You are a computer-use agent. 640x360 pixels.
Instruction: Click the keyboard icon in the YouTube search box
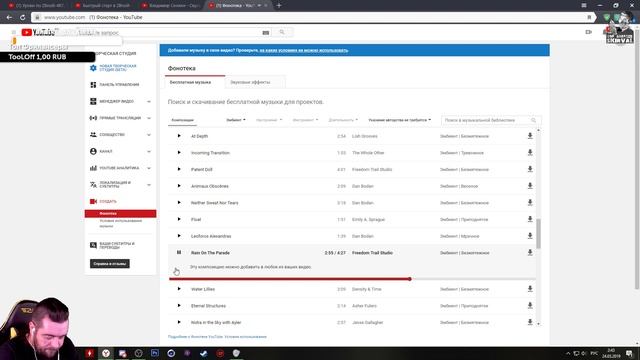click(266, 32)
